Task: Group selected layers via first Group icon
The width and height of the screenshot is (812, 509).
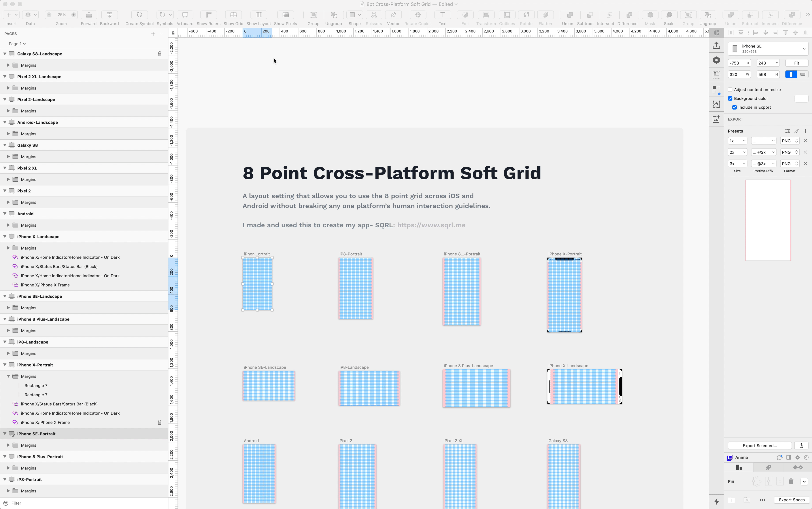Action: tap(313, 15)
